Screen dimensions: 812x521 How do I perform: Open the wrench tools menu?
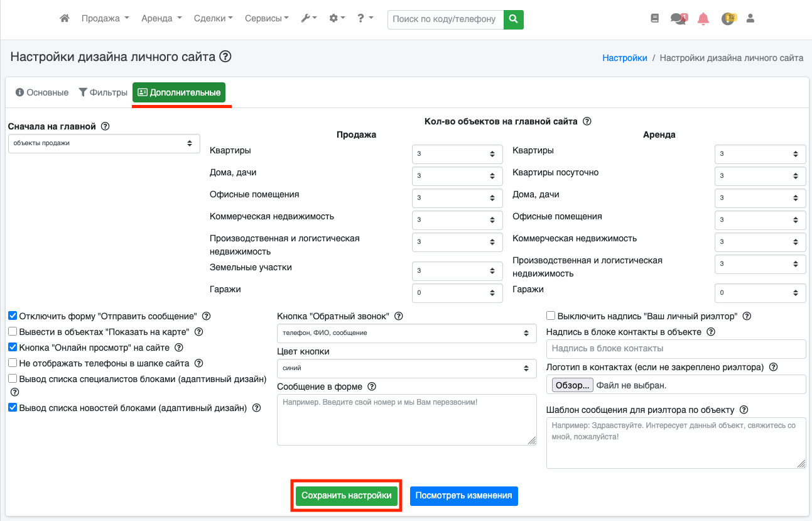(308, 19)
